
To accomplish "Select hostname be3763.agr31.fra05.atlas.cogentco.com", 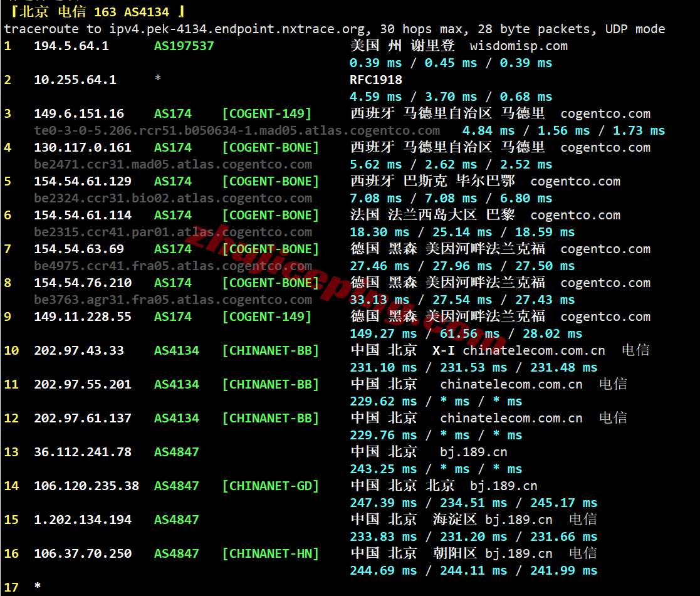I will tap(173, 300).
